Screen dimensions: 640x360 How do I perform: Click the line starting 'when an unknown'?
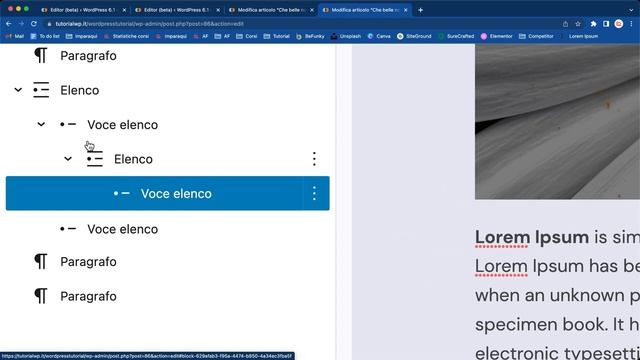557,296
